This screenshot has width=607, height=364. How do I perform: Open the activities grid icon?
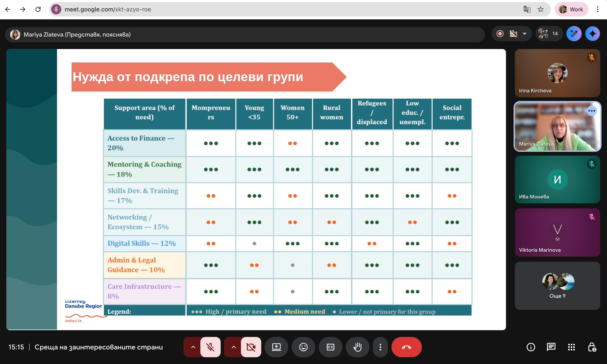tap(571, 347)
